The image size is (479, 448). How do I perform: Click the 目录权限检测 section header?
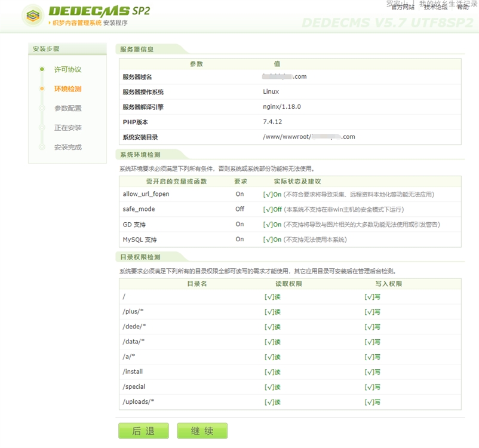pos(140,257)
